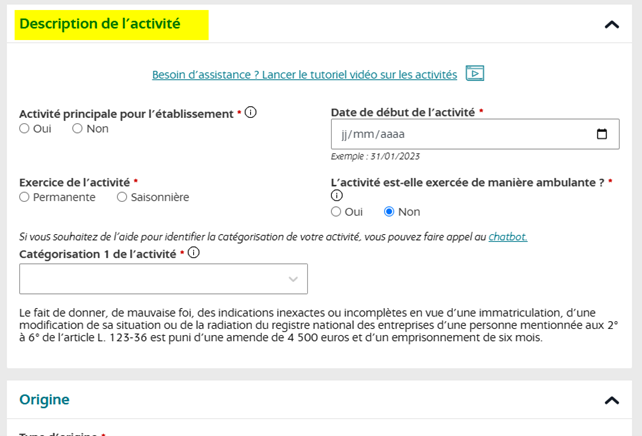The image size is (642, 436).
Task: Click the Catégorisation dropdown chevron arrow
Action: point(293,279)
